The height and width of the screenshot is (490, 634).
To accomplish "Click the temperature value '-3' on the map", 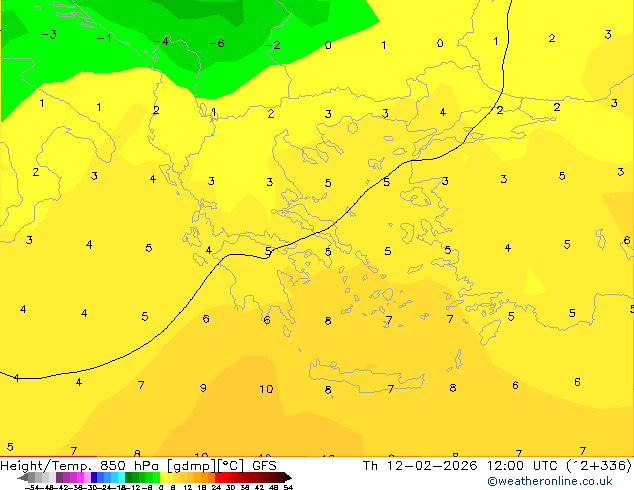I will coord(49,34).
